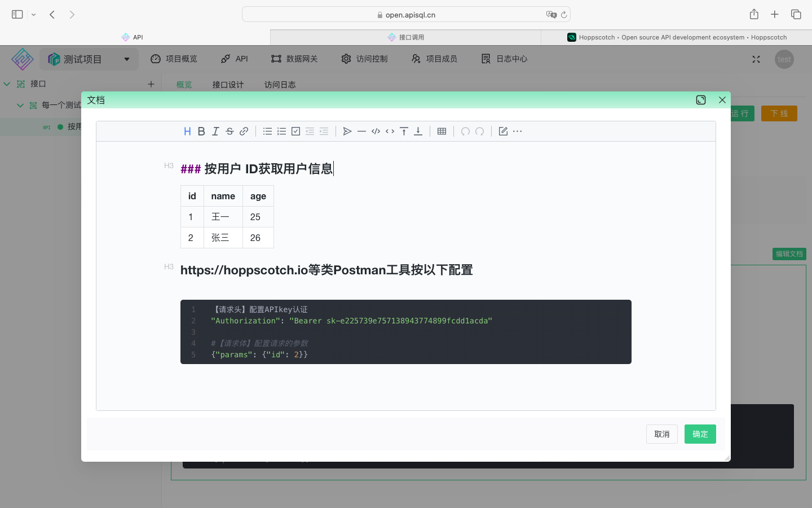Insert a task checklist item
This screenshot has width=812, height=508.
click(x=295, y=131)
